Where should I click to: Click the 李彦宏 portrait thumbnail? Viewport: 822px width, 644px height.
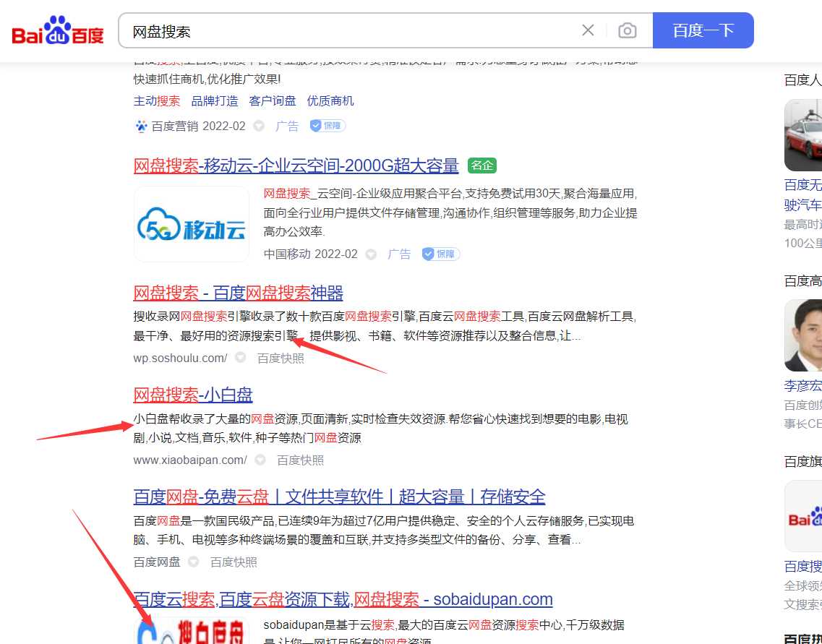803,335
